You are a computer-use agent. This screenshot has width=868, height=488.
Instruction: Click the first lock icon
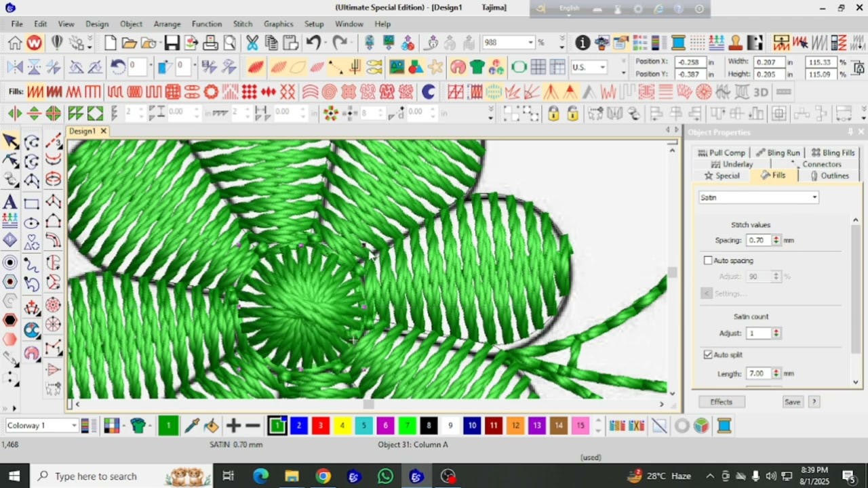pos(554,113)
